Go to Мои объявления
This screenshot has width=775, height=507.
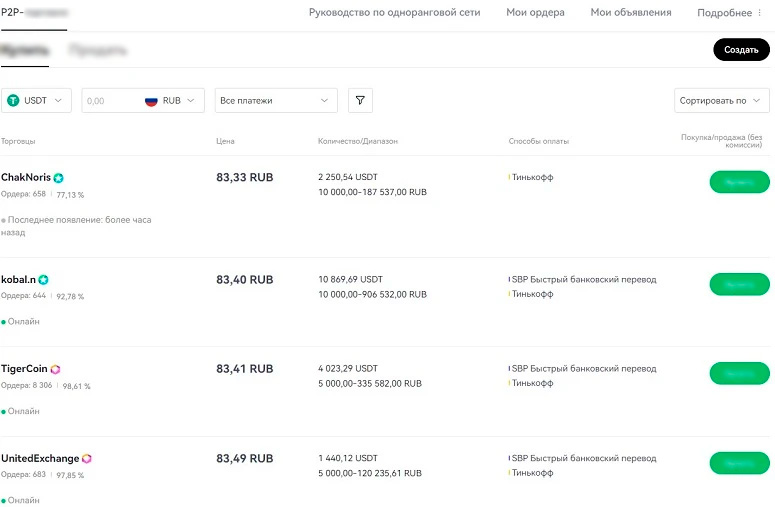click(631, 13)
